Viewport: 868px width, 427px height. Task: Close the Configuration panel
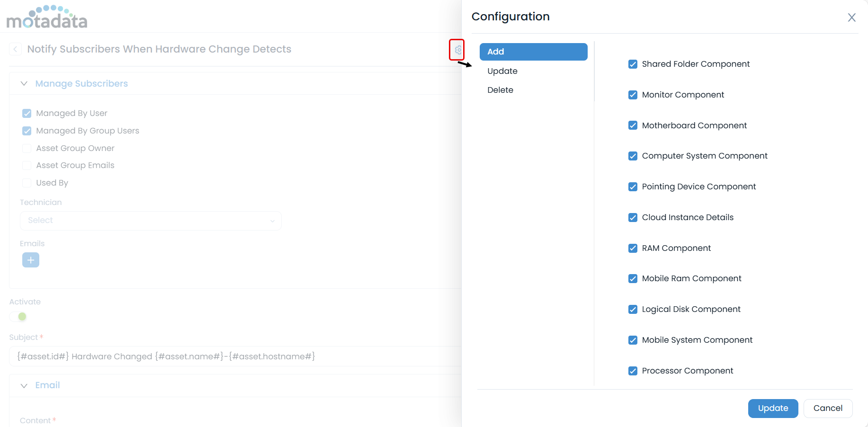[x=851, y=18]
